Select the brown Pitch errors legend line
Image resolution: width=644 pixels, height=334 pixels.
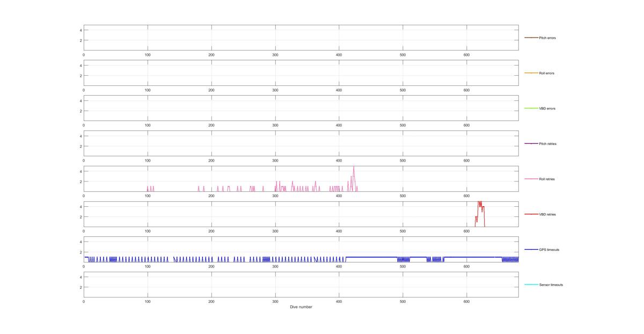click(x=531, y=38)
